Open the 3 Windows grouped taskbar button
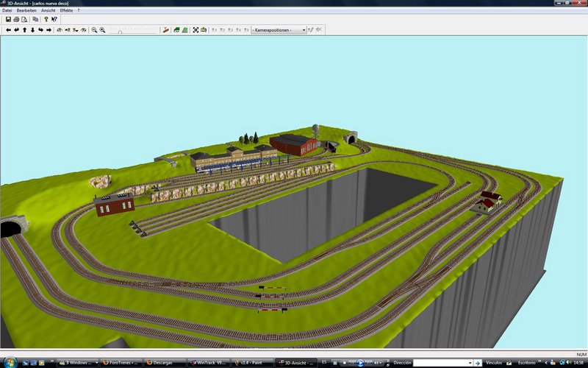The height and width of the screenshot is (368, 588). [78, 363]
